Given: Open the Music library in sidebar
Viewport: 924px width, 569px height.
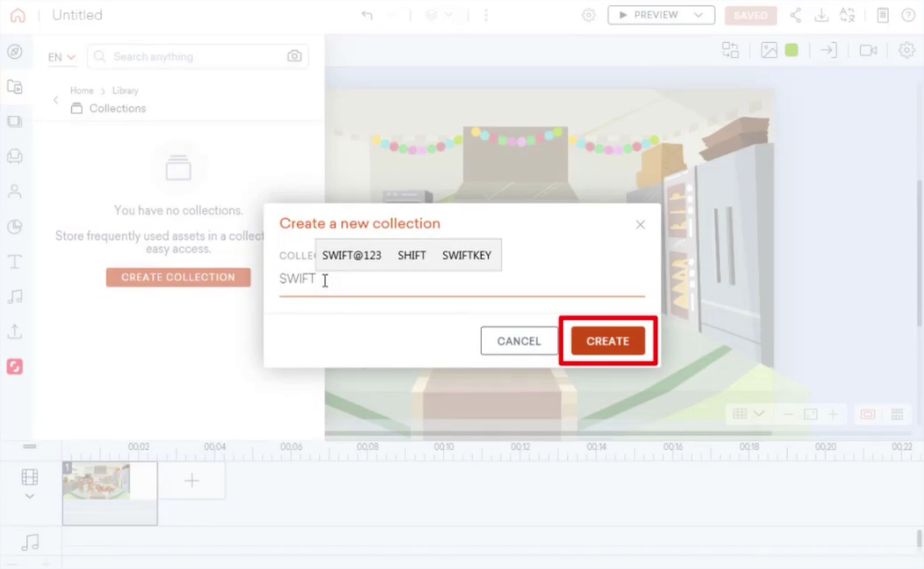Looking at the screenshot, I should click(x=15, y=296).
